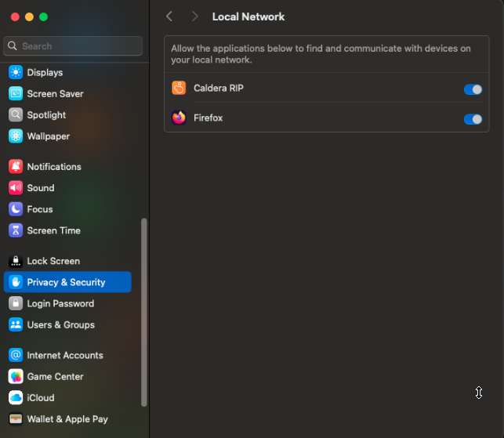
Task: Open iCloud settings label
Action: click(41, 398)
